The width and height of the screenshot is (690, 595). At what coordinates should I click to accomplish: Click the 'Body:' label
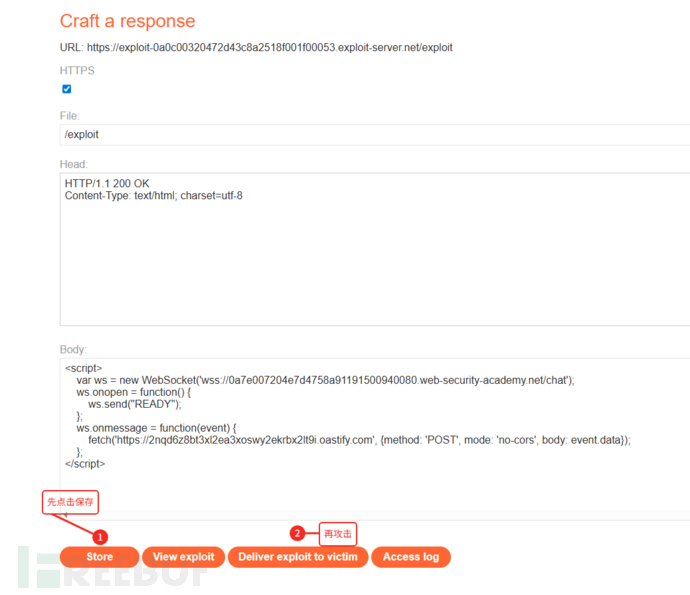73,349
